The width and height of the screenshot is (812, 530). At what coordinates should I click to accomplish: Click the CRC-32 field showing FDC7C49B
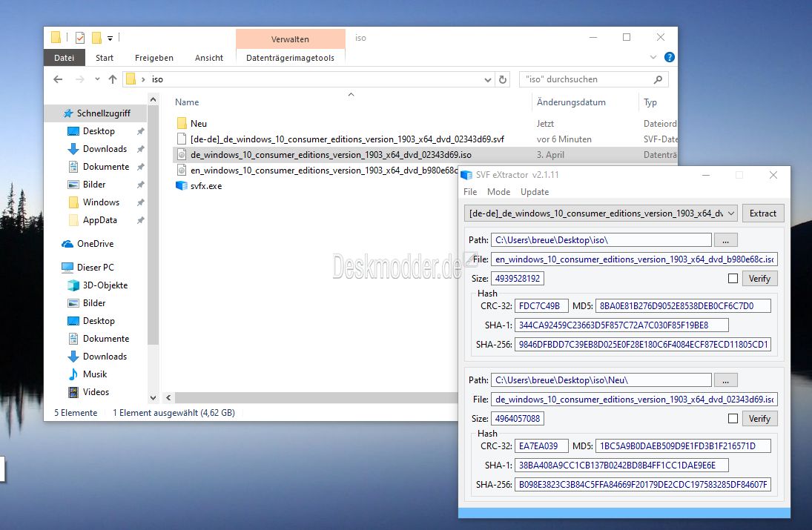tap(541, 306)
